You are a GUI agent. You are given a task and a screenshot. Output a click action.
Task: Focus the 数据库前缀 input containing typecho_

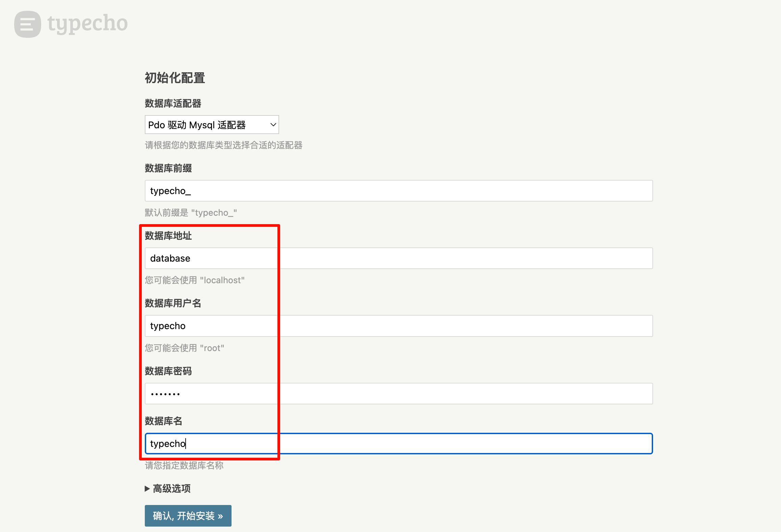398,191
